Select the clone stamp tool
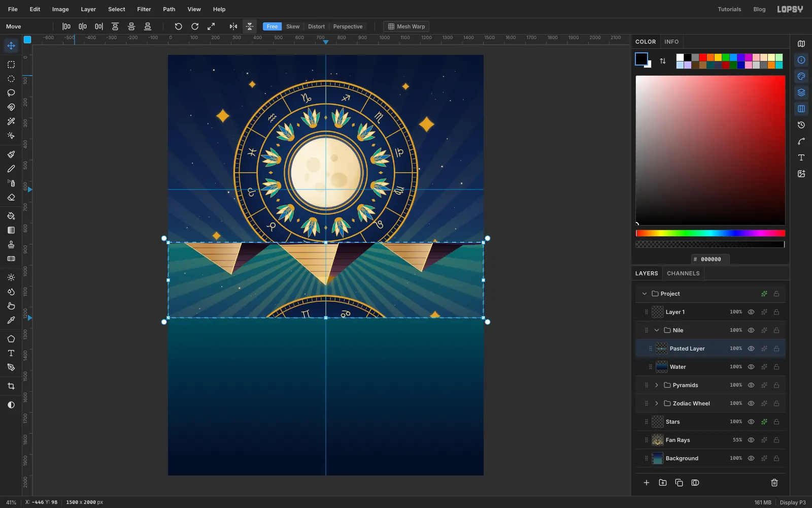This screenshot has width=812, height=508. pos(11,244)
